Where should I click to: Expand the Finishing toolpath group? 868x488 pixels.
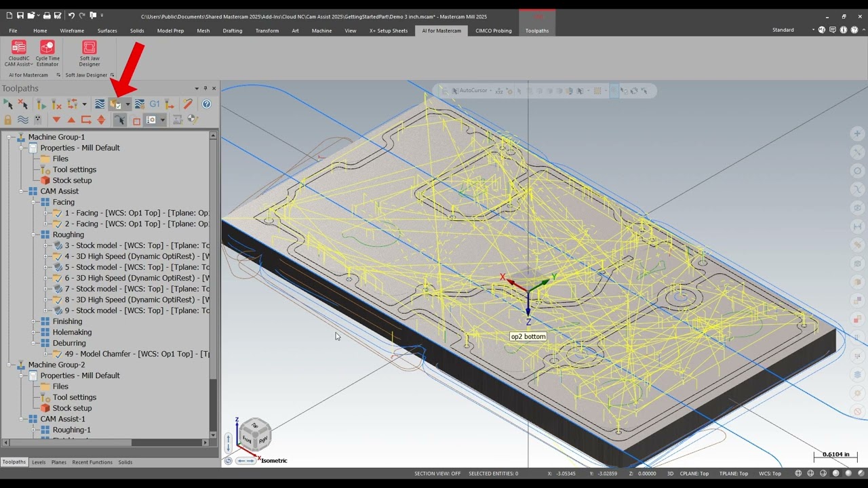click(x=35, y=321)
